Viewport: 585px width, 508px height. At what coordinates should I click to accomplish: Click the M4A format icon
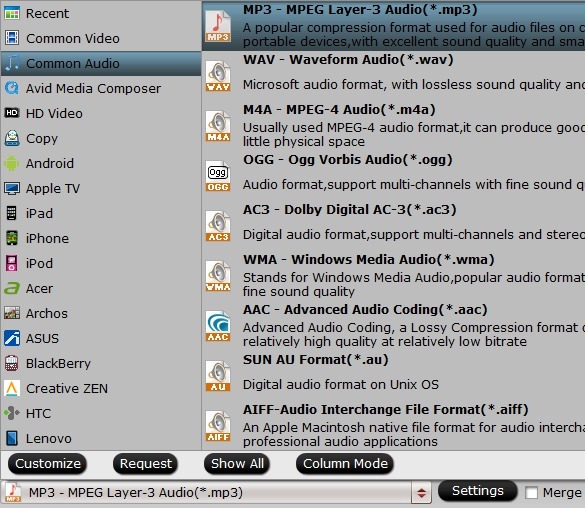[x=218, y=126]
